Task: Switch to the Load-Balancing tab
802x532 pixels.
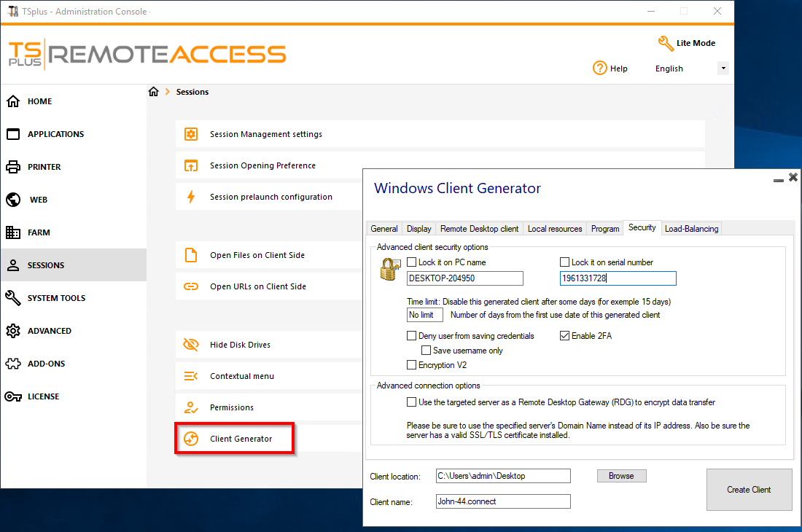Action: pyautogui.click(x=691, y=229)
